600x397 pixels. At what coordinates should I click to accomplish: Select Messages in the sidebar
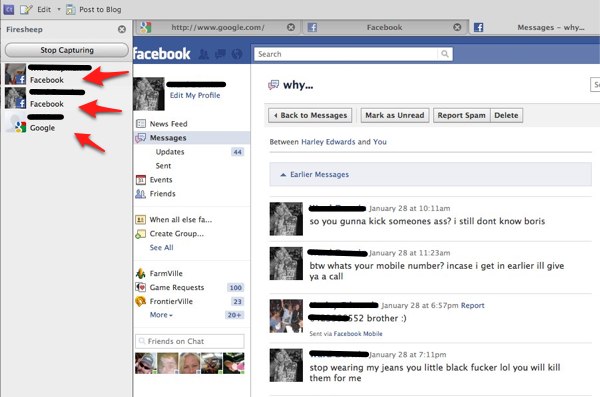[x=168, y=138]
